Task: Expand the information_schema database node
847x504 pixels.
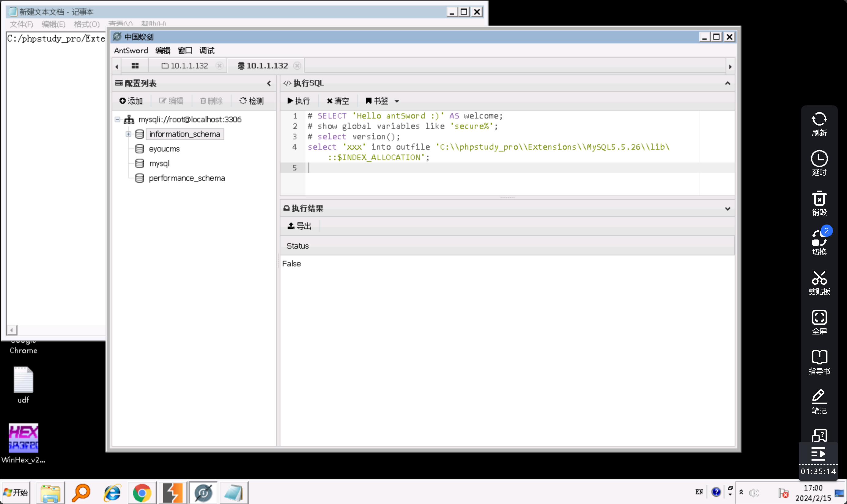Action: [128, 134]
